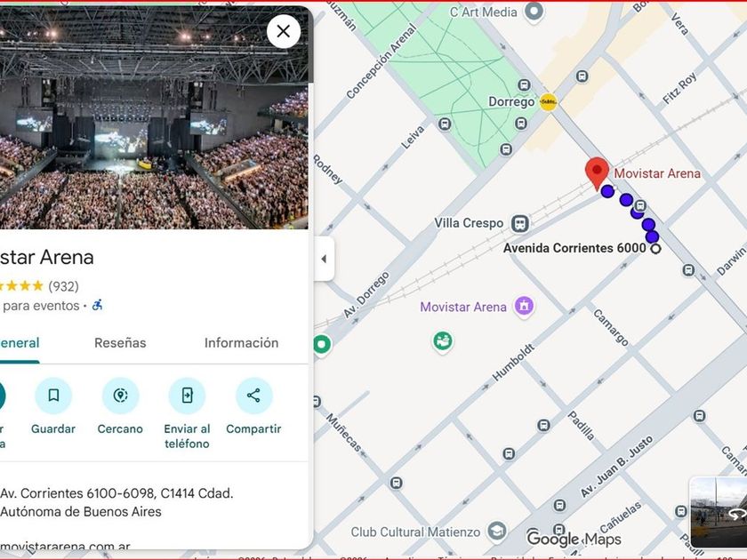Click the Enviar al teléfono icon
Image resolution: width=747 pixels, height=560 pixels.
(x=187, y=396)
